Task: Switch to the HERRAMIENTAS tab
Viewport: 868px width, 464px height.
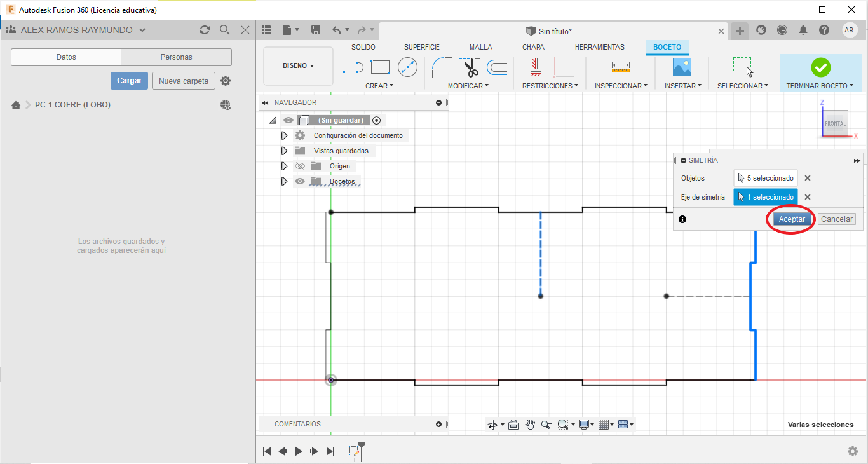Action: (x=600, y=47)
